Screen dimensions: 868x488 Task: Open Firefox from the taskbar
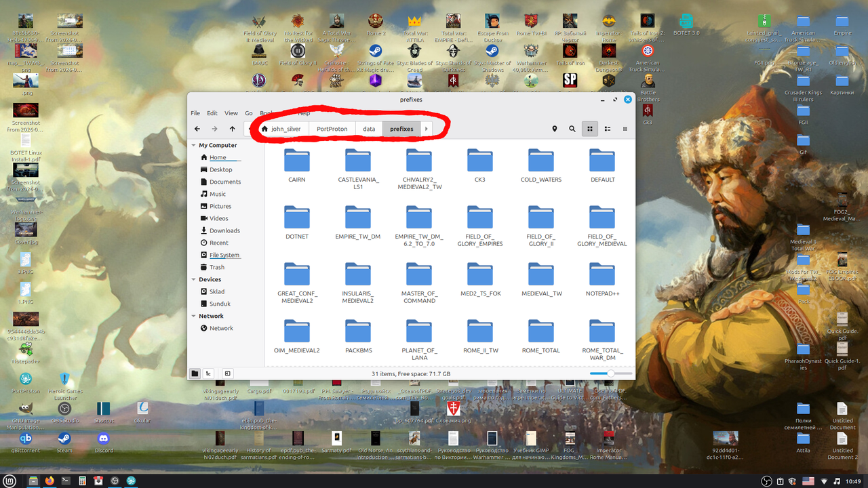tap(50, 481)
